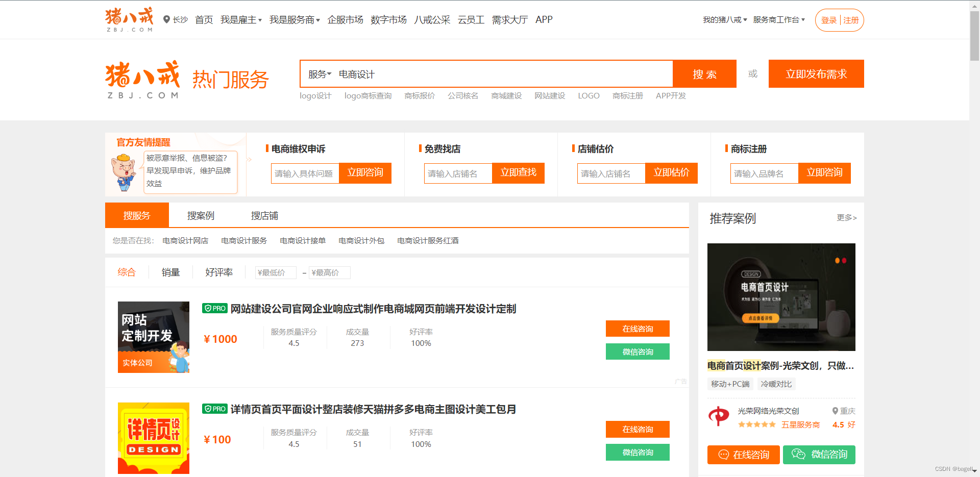
Task: Go to 首页 in the top navigation
Action: pyautogui.click(x=204, y=19)
